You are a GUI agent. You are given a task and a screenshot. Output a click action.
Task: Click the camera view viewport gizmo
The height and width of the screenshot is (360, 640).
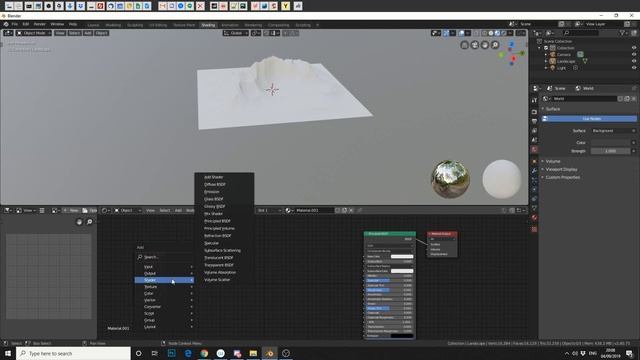pos(475,45)
